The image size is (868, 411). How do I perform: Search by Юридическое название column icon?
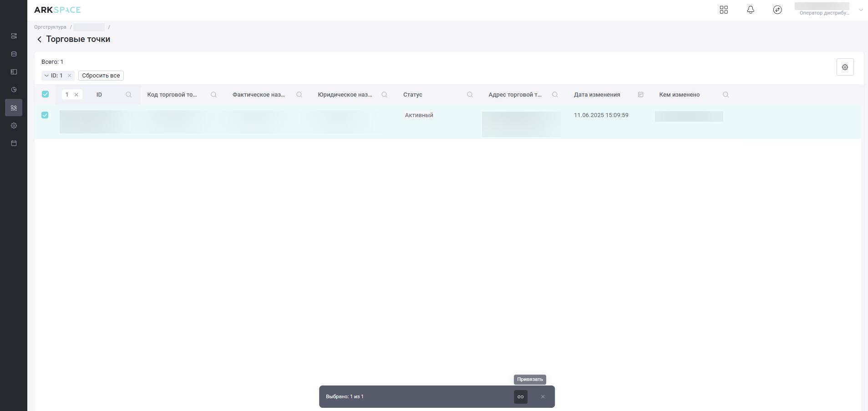384,95
